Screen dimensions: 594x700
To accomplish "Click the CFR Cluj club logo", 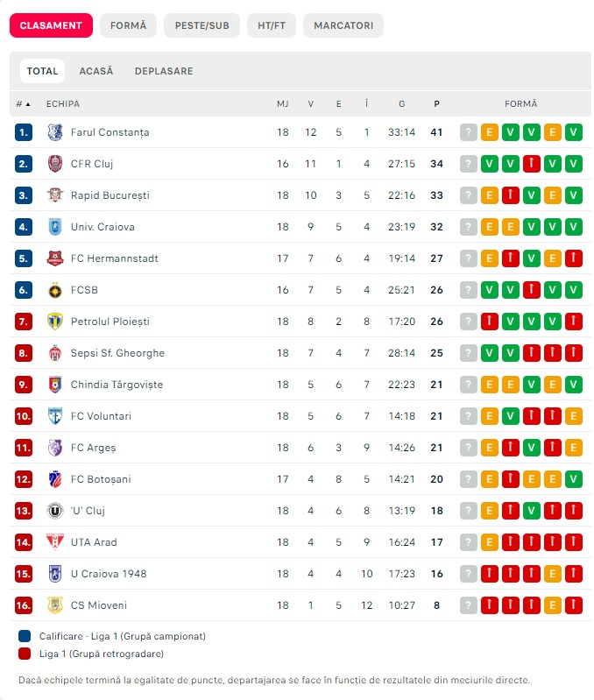I will coord(55,164).
